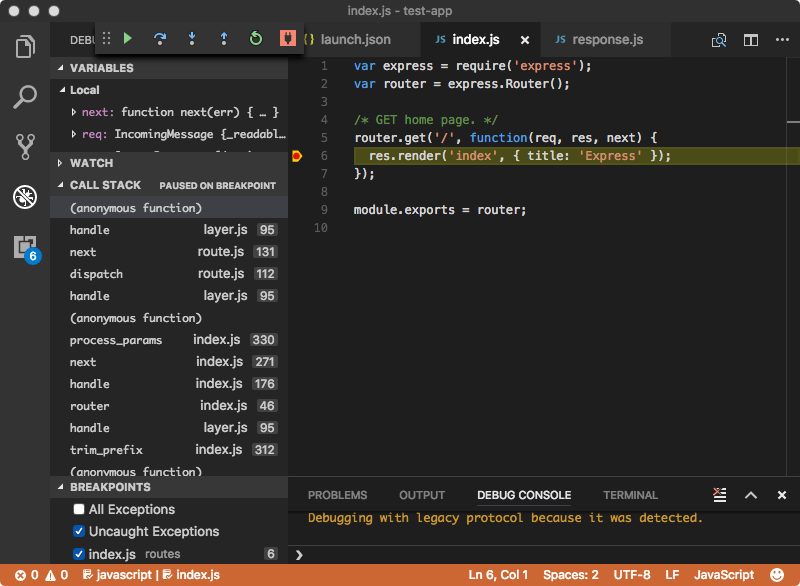Image resolution: width=800 pixels, height=586 pixels.
Task: Step out of the current function
Action: tap(223, 38)
